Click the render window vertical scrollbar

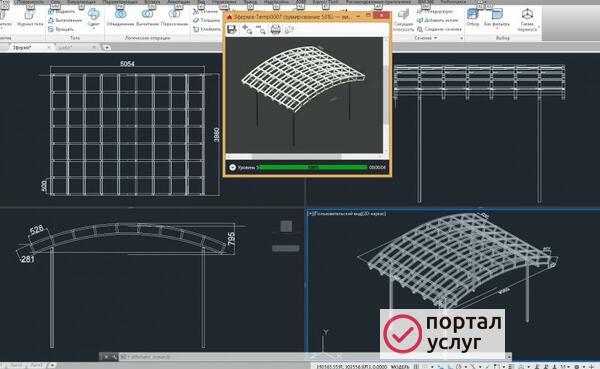[386, 95]
